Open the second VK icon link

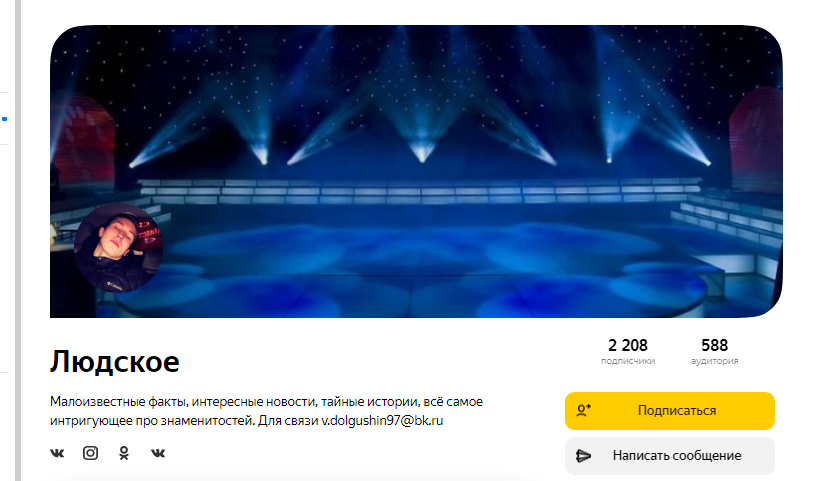(158, 453)
